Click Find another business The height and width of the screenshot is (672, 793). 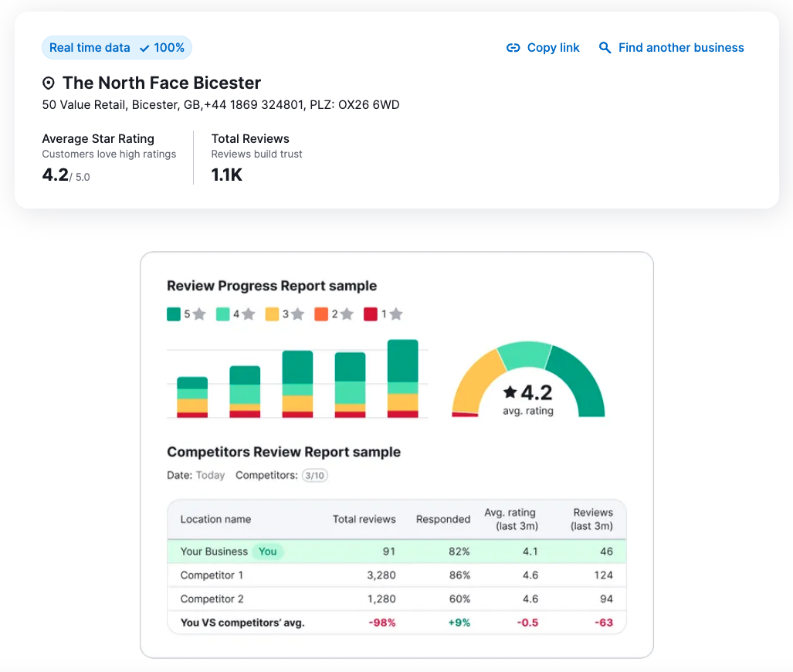click(x=680, y=47)
